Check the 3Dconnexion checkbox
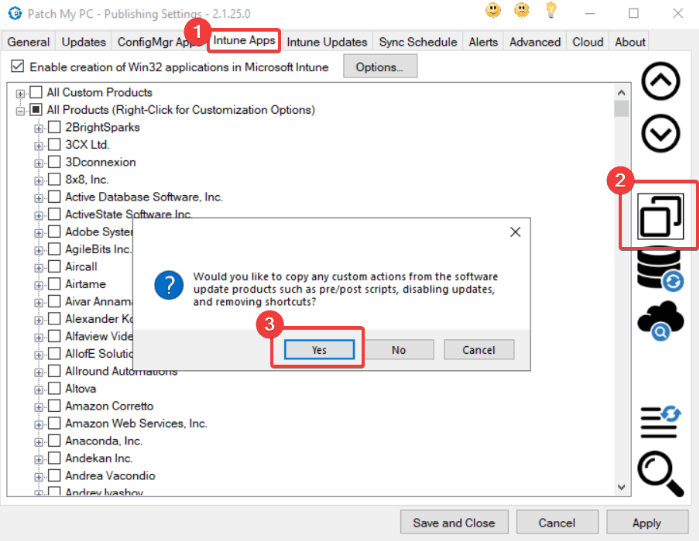This screenshot has height=541, width=699. (54, 162)
